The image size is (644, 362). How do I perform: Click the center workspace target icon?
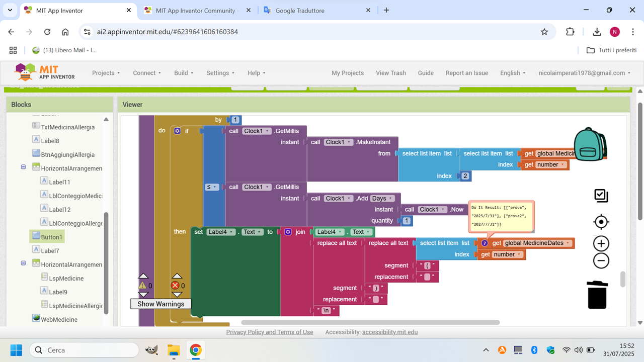pos(601,222)
